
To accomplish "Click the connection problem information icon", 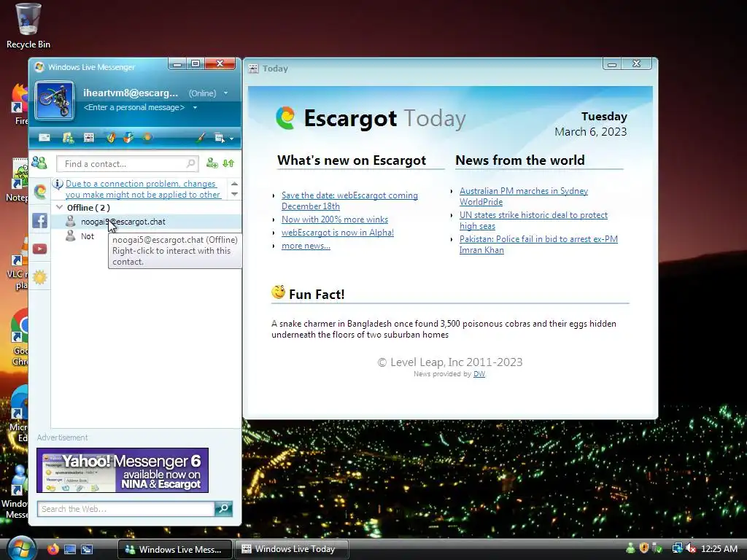I will coord(58,184).
